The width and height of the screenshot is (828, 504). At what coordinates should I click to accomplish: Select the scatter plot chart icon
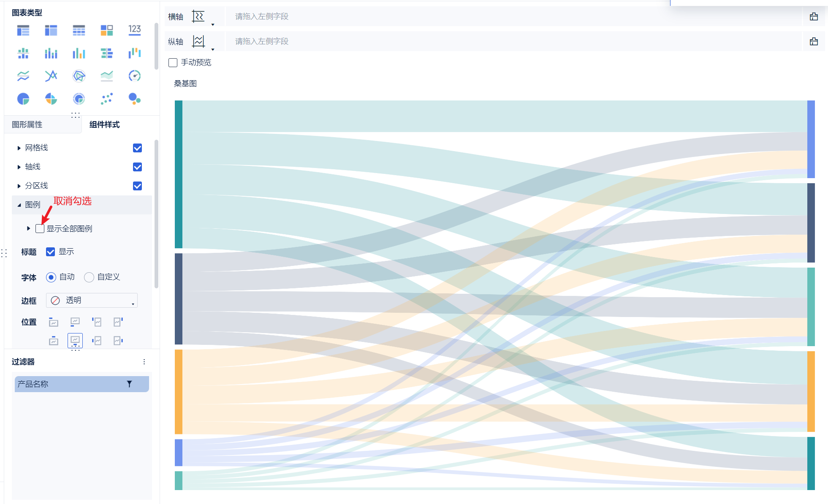pos(107,99)
